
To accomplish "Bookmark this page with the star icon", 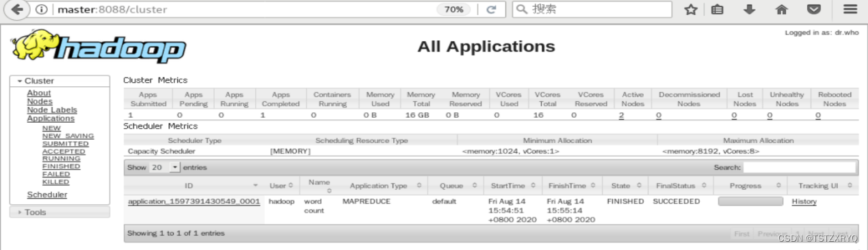I will [691, 10].
